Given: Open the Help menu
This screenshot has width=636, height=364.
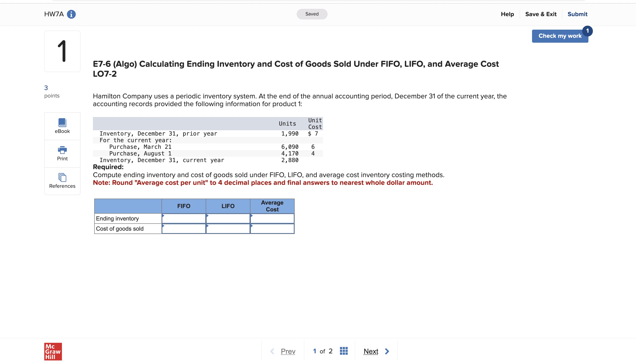Looking at the screenshot, I should point(507,14).
